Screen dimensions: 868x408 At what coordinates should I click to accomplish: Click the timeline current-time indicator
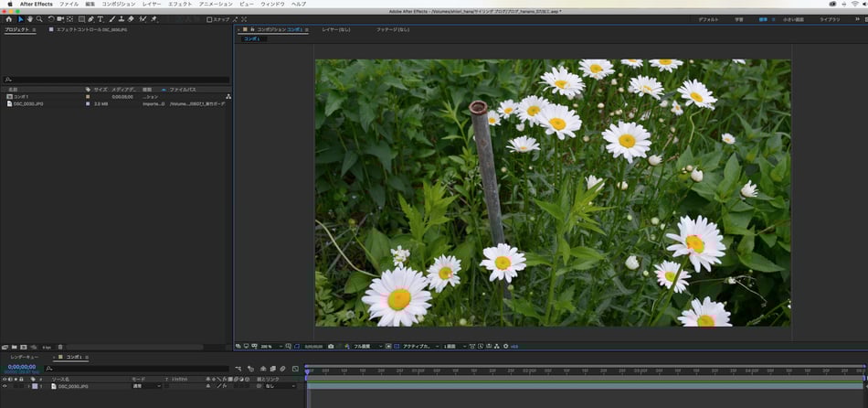click(307, 370)
